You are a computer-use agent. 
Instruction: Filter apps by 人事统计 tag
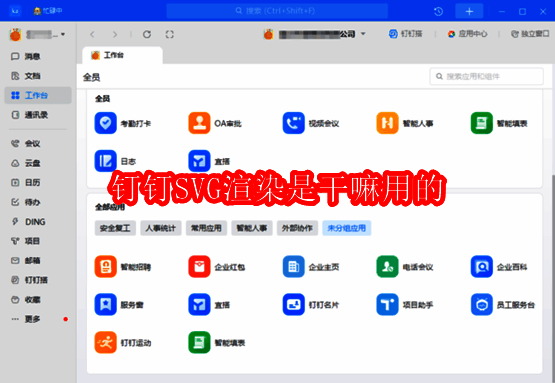[x=161, y=228]
